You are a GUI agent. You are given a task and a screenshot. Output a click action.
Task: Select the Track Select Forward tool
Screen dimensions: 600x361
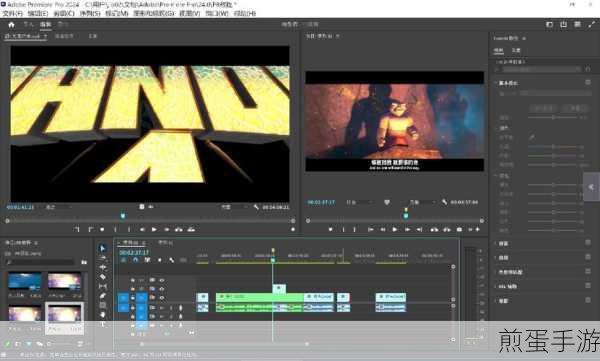[x=103, y=258]
